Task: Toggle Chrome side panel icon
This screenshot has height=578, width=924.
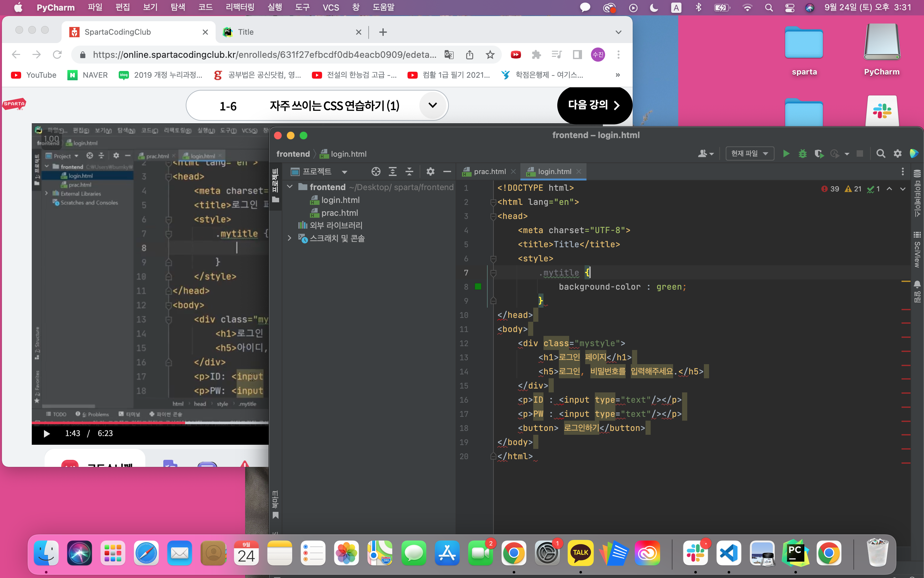Action: [577, 55]
